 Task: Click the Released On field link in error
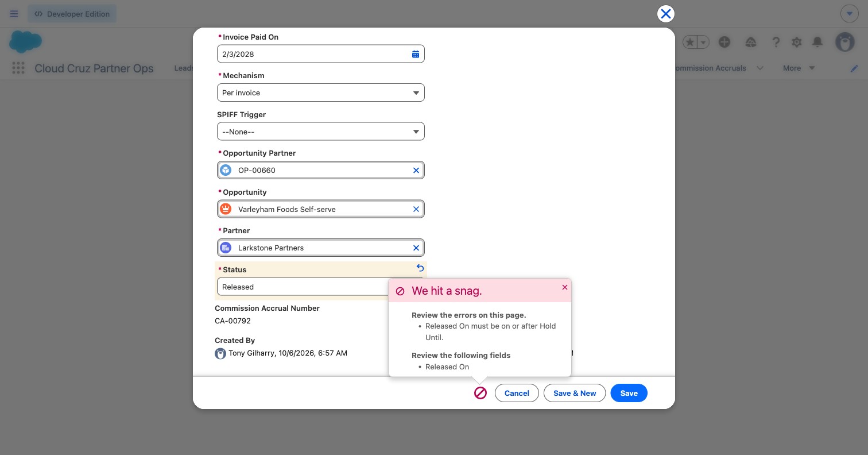click(x=447, y=367)
